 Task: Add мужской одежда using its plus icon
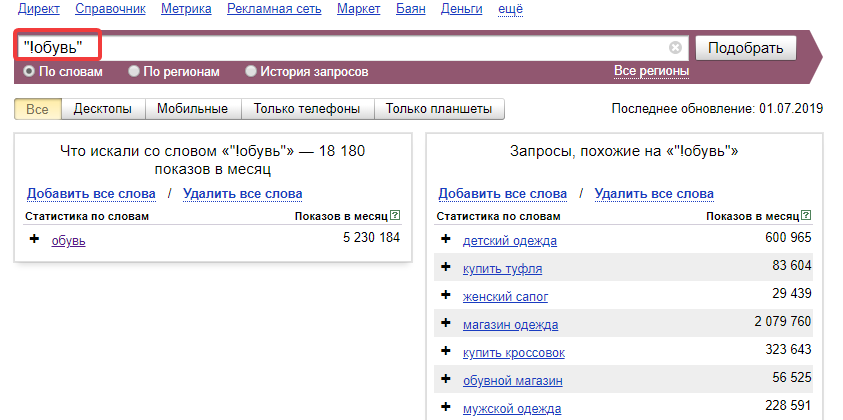(x=446, y=407)
